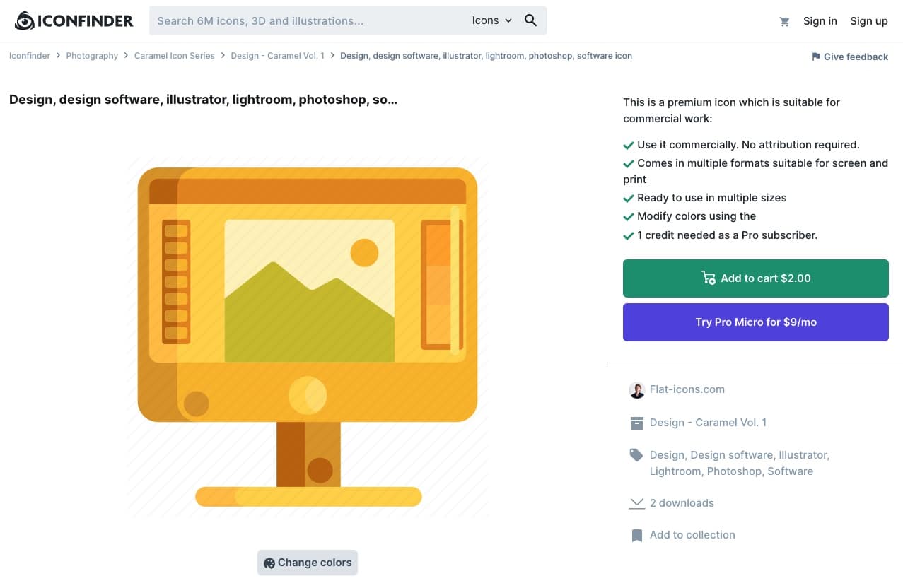903x588 pixels.
Task: Open the Photography breadcrumb
Action: (92, 56)
